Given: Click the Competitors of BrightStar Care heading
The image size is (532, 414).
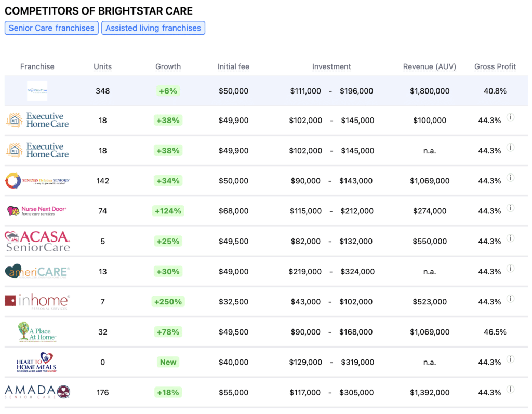Looking at the screenshot, I should coord(99,11).
